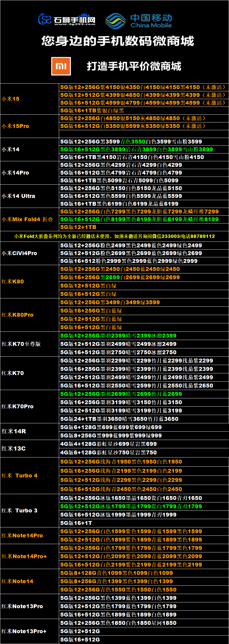This screenshot has width=229, height=644.
Task: Click the row 5G版16+1TB黑色5099岩石青5099白色5099
Action: tap(144, 180)
